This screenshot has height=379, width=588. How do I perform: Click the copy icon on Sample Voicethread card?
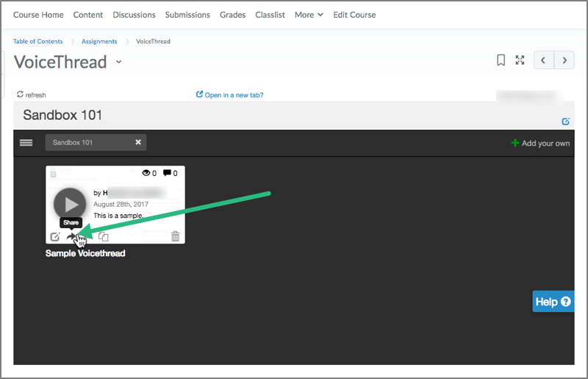click(103, 237)
